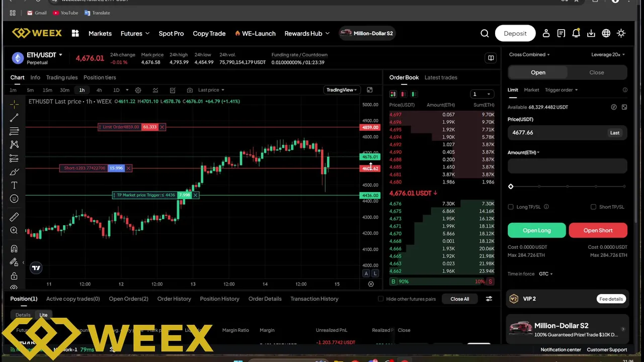Select the crosshair cursor tool
Screen dimensions: 644x362
14,104
